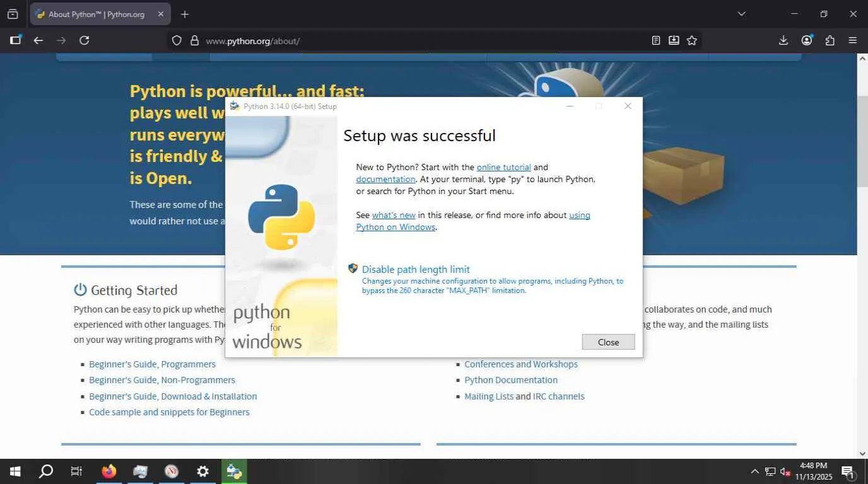This screenshot has width=868, height=484.
Task: Click the page scrollbar down arrow
Action: pyautogui.click(x=862, y=453)
